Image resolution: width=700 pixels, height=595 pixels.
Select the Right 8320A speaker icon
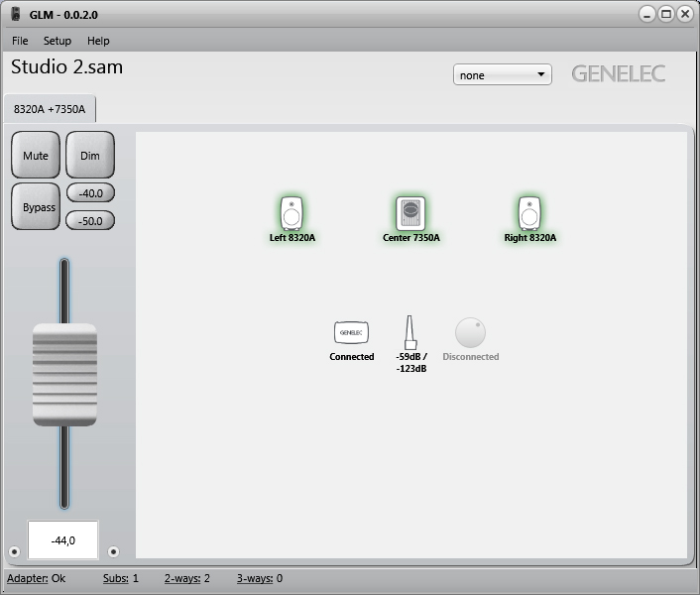(529, 213)
